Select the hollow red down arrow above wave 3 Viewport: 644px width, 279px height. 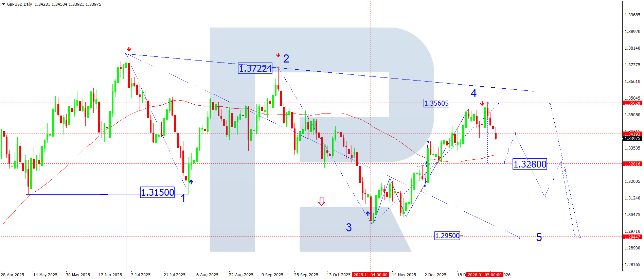[321, 202]
